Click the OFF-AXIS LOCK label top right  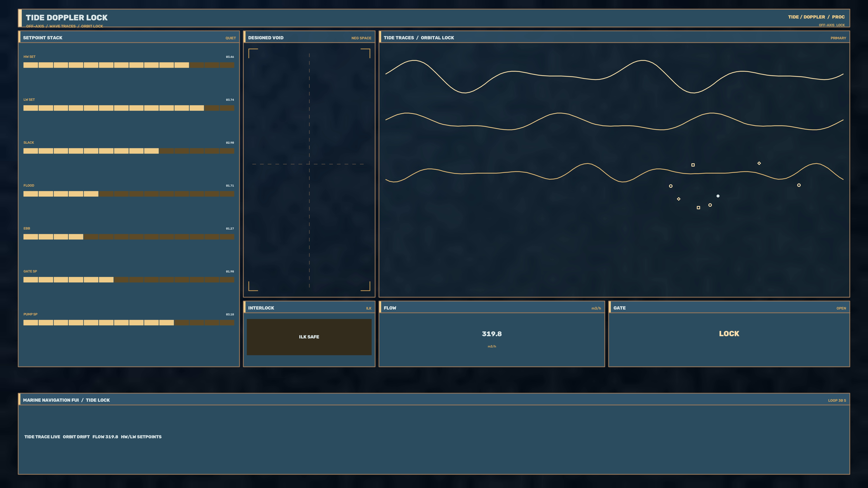click(x=832, y=25)
